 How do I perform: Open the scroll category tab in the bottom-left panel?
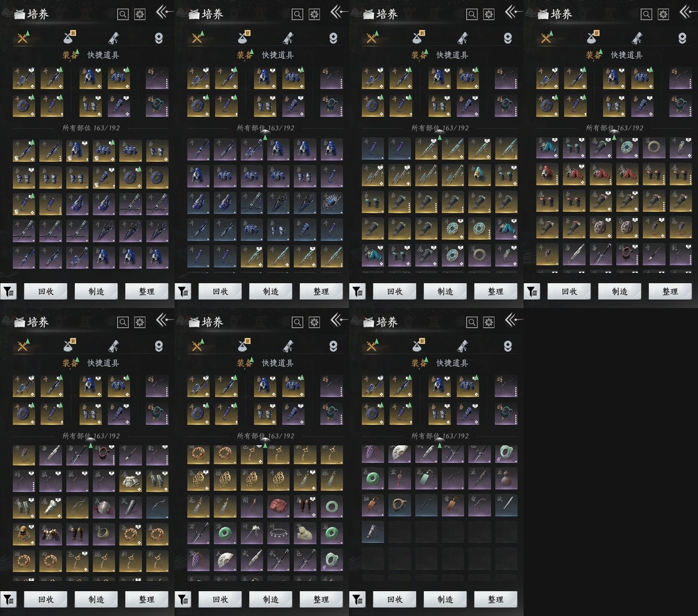coord(114,346)
